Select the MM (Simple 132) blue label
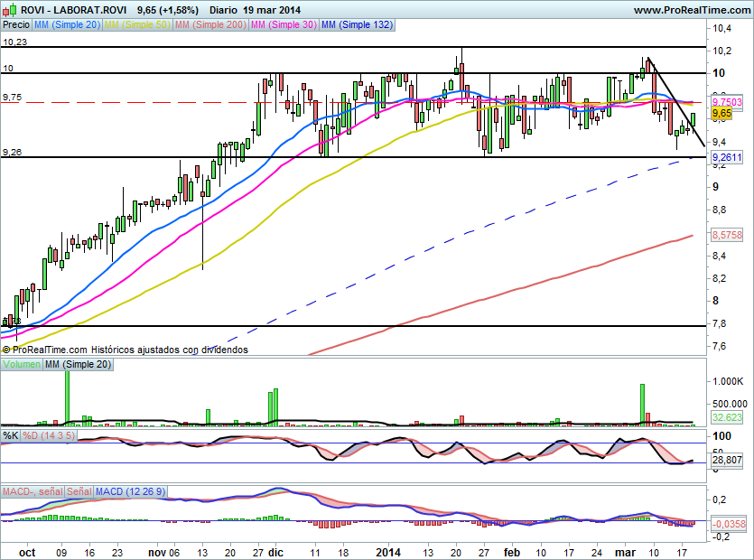Screen dimensions: 754x560 [x=358, y=25]
